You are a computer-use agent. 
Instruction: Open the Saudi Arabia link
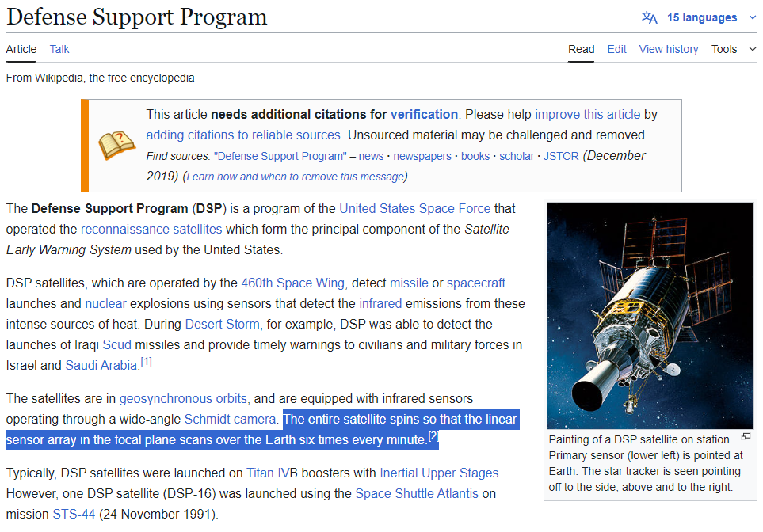[x=101, y=365]
